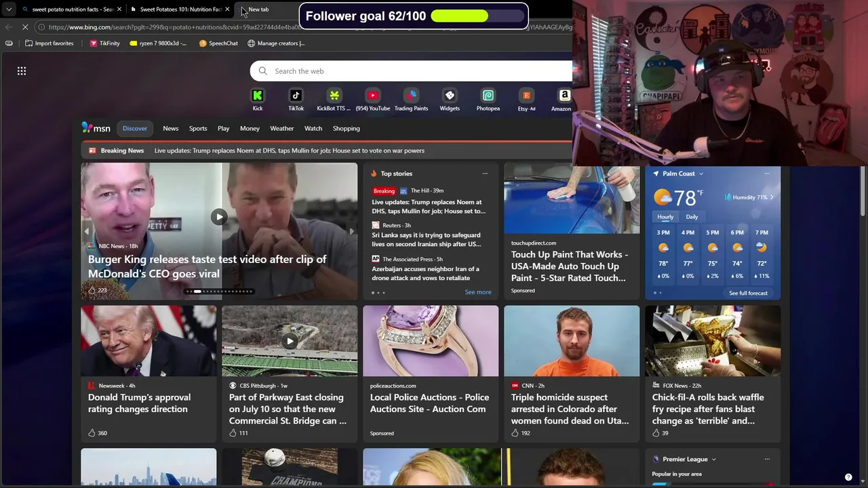Open the Amazon shortcut icon
Viewport: 868px width, 488px height.
pyautogui.click(x=564, y=96)
